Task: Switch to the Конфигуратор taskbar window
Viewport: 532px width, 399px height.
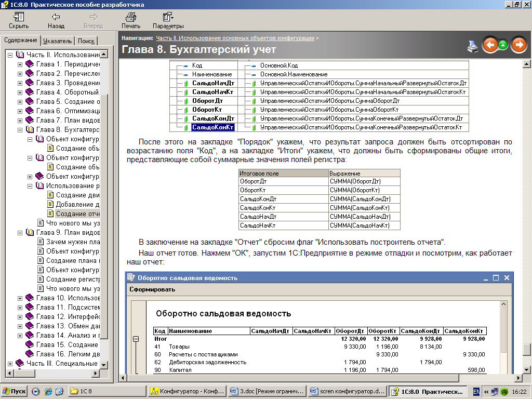Action: pos(187,391)
